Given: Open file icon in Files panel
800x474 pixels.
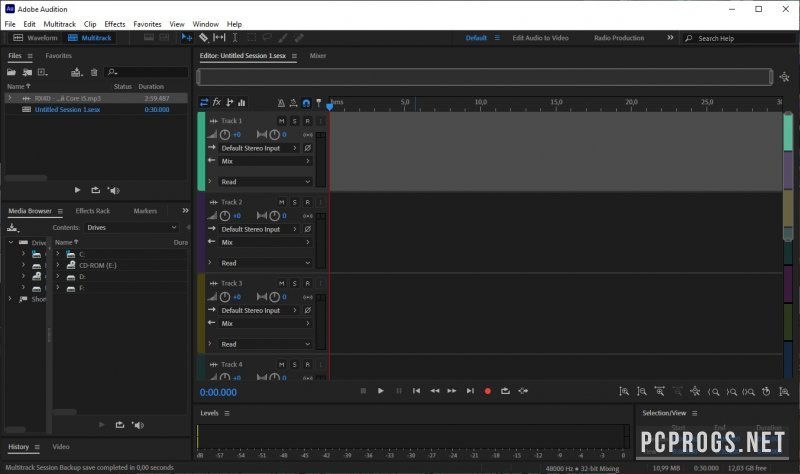Looking at the screenshot, I should tap(11, 72).
